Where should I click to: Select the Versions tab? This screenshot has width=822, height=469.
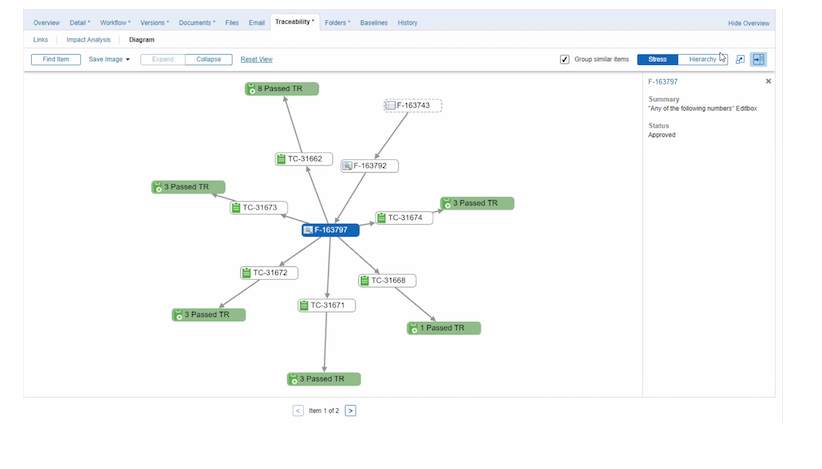[x=154, y=23]
